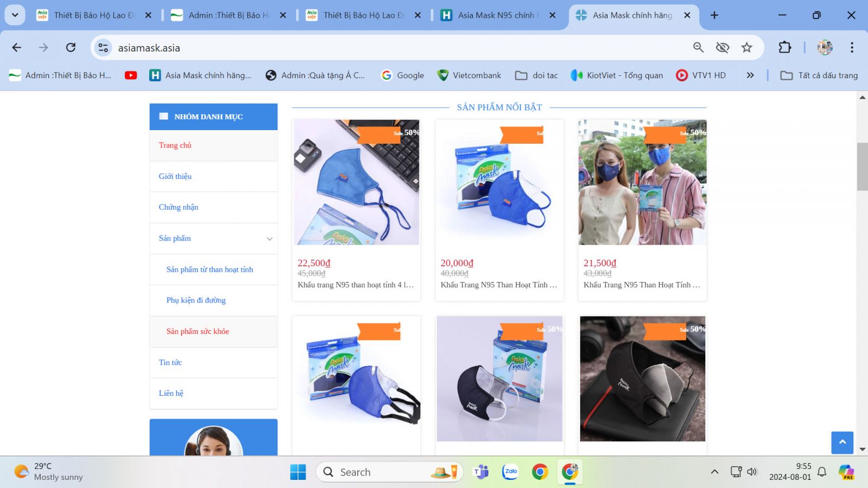Open KiotViet - Tổng quan bookmark
The height and width of the screenshot is (488, 868).
click(617, 75)
